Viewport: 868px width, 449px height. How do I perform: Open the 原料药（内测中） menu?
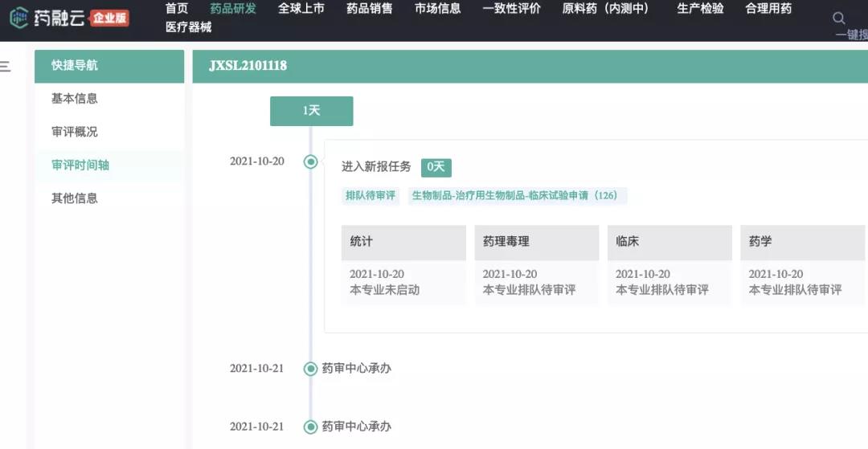tap(608, 8)
